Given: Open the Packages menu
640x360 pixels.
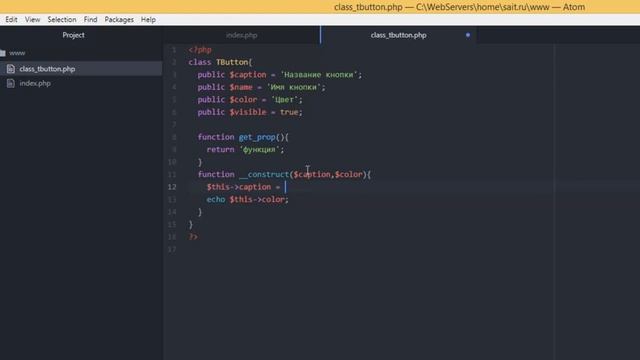Looking at the screenshot, I should (119, 20).
